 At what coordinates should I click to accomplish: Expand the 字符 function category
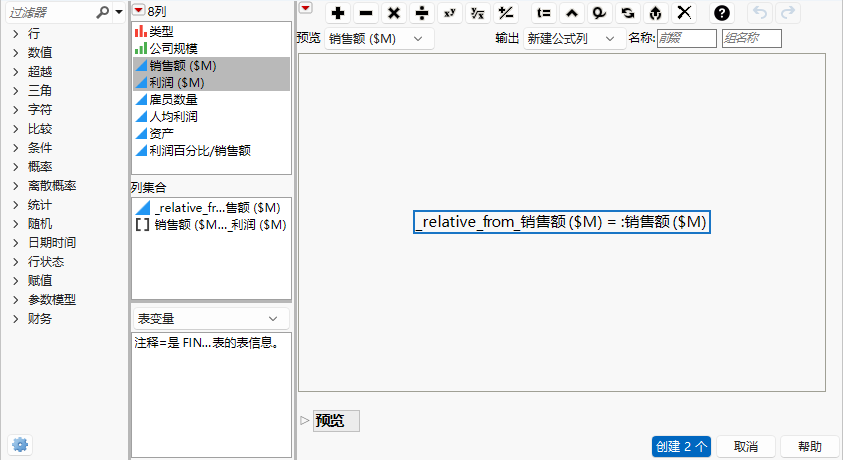16,110
